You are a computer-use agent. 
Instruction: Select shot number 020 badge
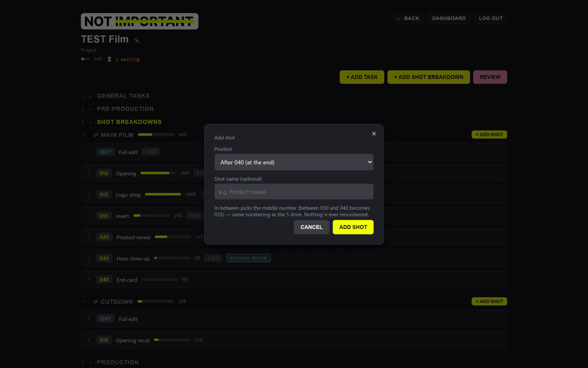coord(104,237)
